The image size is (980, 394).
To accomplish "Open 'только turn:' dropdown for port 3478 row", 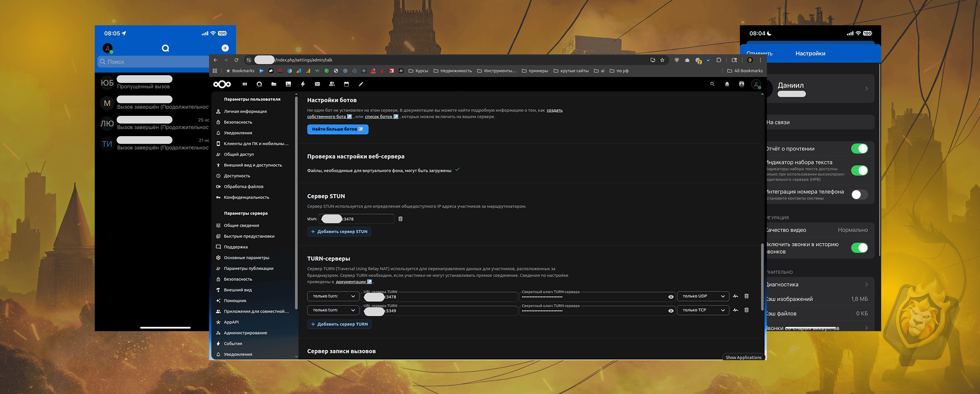I will pyautogui.click(x=333, y=297).
